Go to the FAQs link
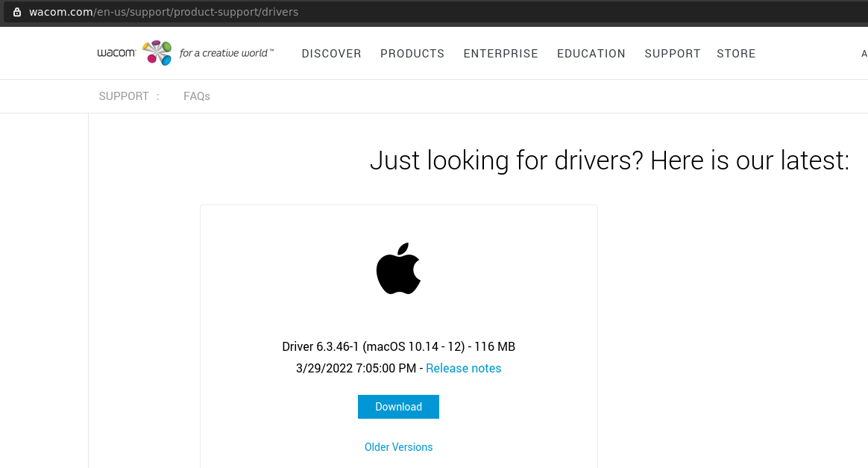 [x=197, y=96]
